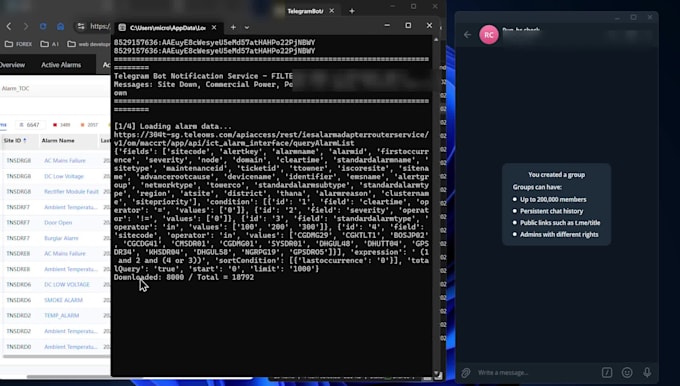
Task: Add a new browser tab
Action: pos(352,11)
